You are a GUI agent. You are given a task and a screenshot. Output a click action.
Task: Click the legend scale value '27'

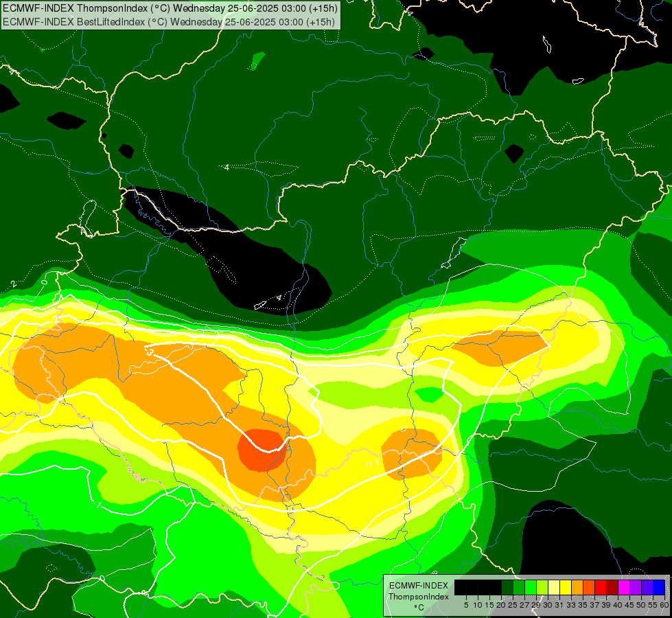pos(524,605)
